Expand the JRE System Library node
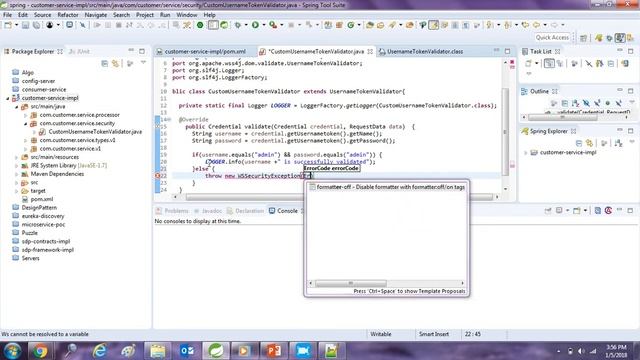The height and width of the screenshot is (360, 640). (16, 166)
